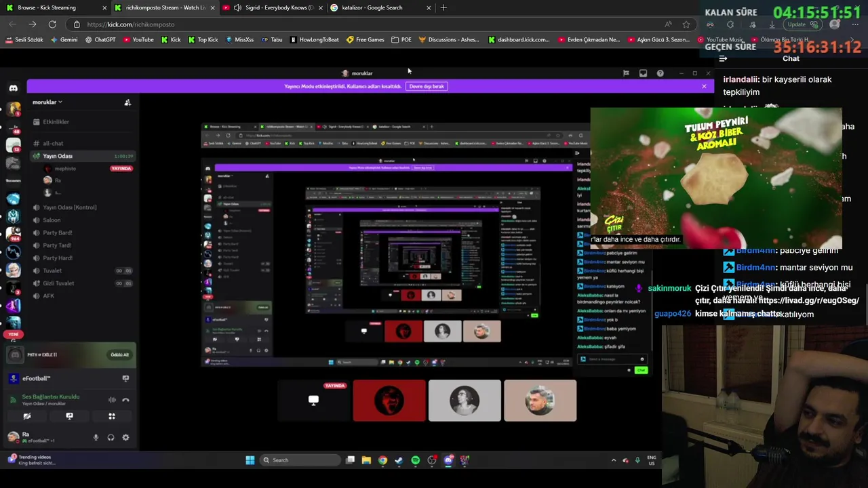
Task: Open a new browser tab
Action: (443, 7)
